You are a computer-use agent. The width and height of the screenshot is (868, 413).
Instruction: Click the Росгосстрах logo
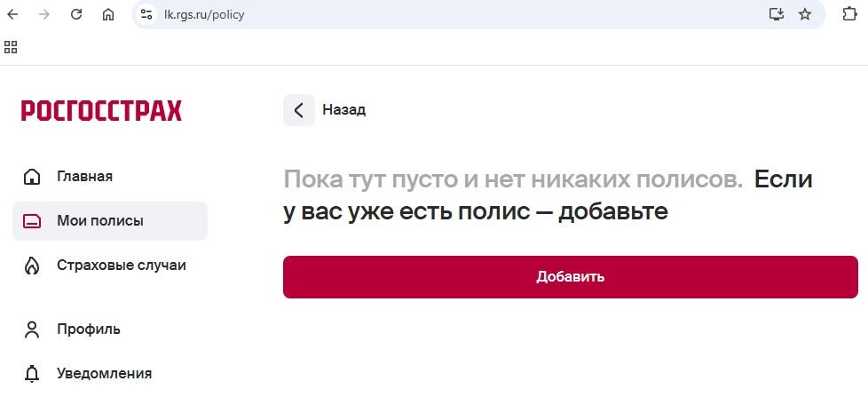pyautogui.click(x=101, y=111)
